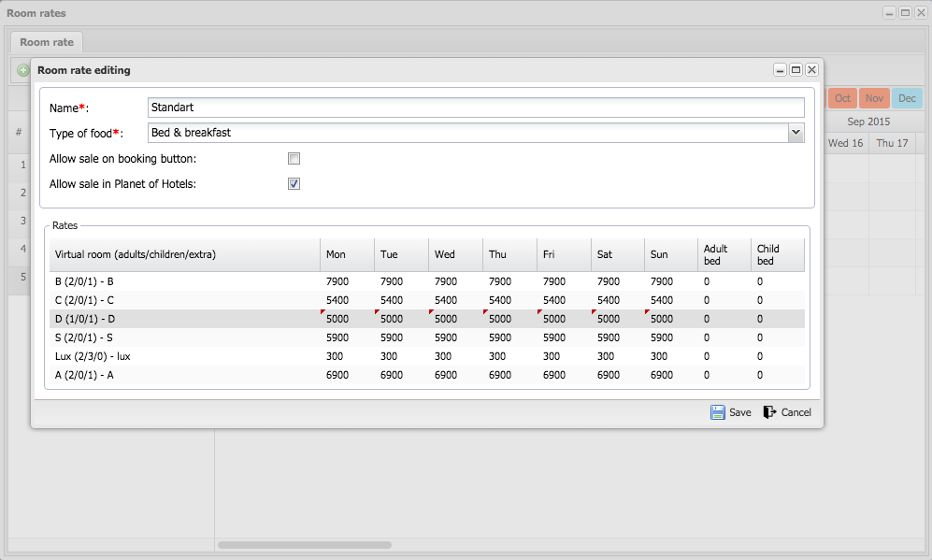
Task: Click the Fri column header
Action: point(564,255)
